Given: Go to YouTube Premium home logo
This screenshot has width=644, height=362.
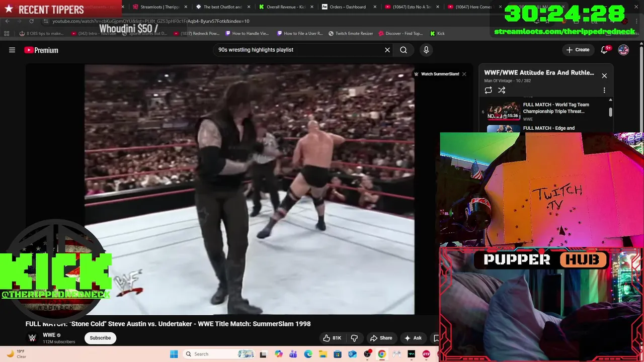Looking at the screenshot, I should coord(41,50).
